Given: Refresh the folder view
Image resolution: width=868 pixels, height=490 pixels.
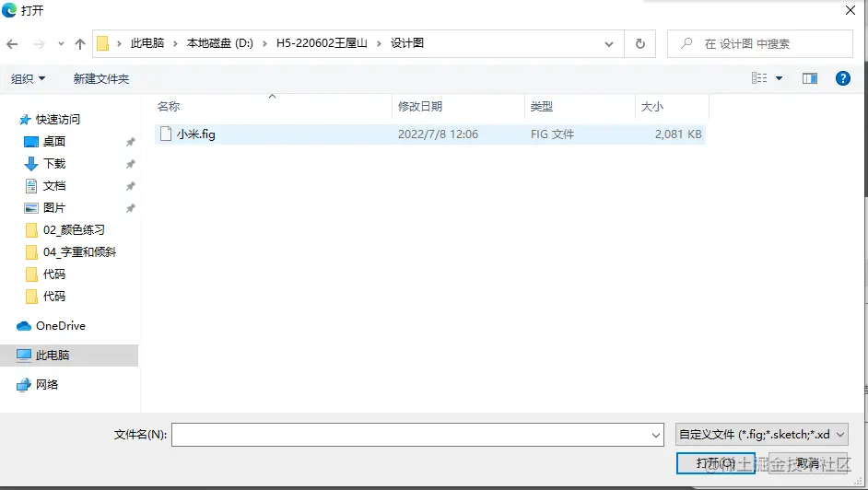Looking at the screenshot, I should click(x=639, y=43).
